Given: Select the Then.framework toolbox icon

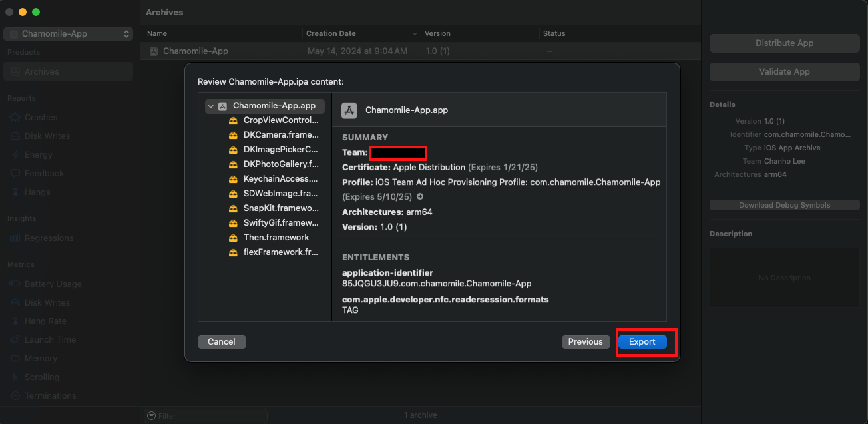Looking at the screenshot, I should (233, 238).
